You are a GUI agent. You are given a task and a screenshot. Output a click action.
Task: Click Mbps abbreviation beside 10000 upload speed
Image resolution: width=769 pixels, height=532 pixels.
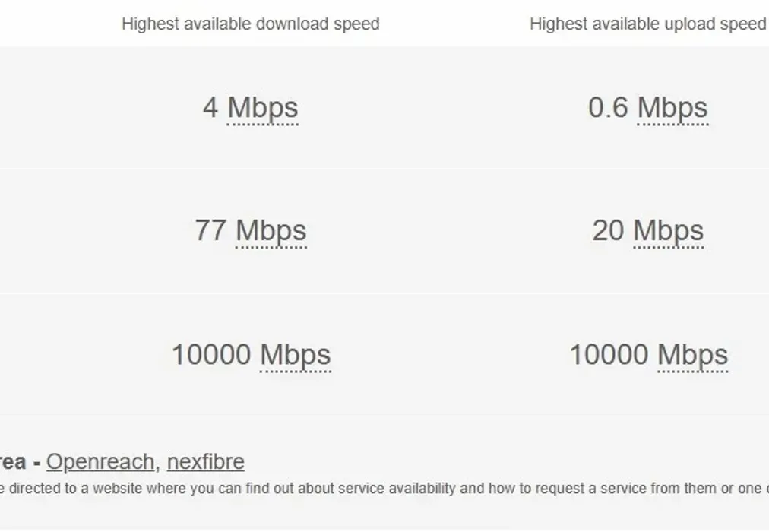(692, 354)
